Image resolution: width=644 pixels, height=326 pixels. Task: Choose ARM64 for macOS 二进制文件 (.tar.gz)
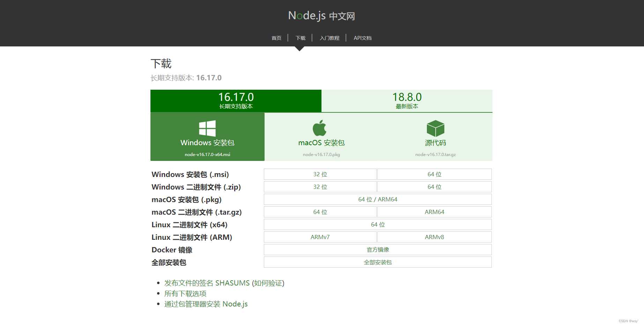pyautogui.click(x=435, y=212)
